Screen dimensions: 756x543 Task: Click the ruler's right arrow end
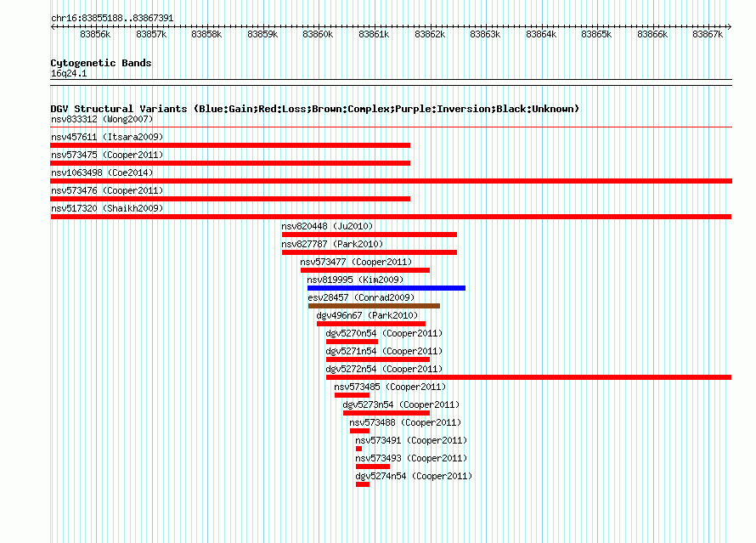coord(729,26)
